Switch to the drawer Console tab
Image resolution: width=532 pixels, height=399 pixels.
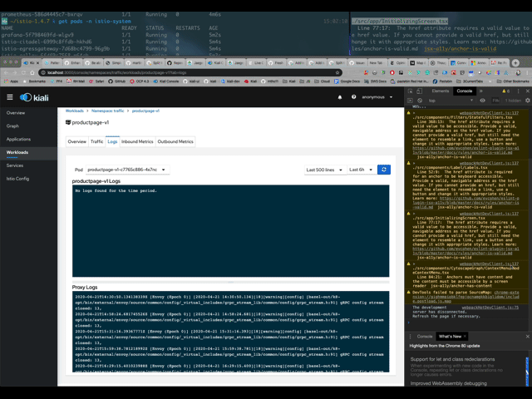point(425,337)
